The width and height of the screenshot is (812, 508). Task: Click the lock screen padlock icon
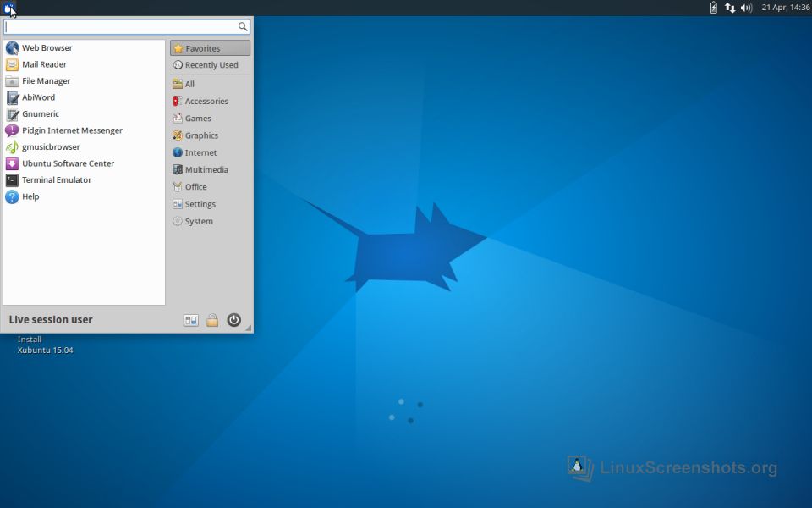[x=212, y=320]
